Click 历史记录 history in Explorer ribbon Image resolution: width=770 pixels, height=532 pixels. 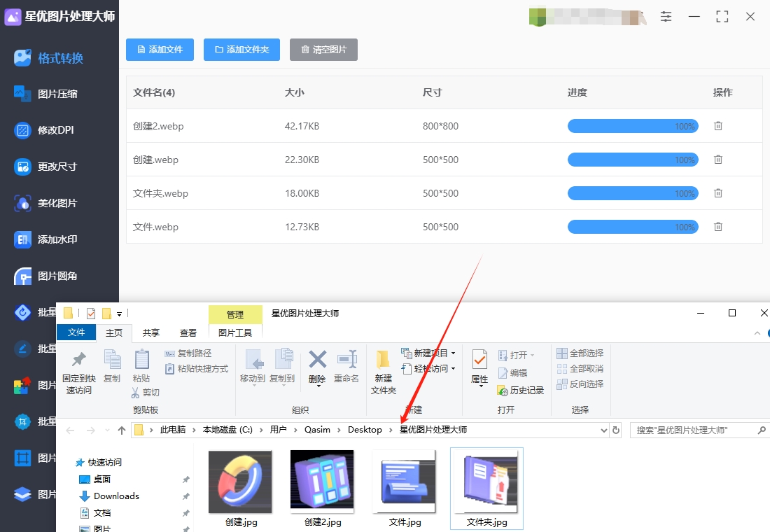(x=521, y=391)
